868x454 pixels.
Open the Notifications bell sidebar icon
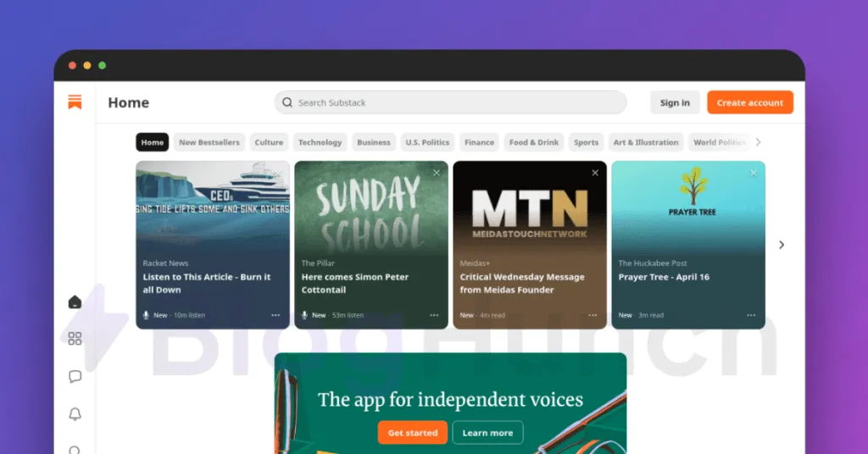coord(75,413)
